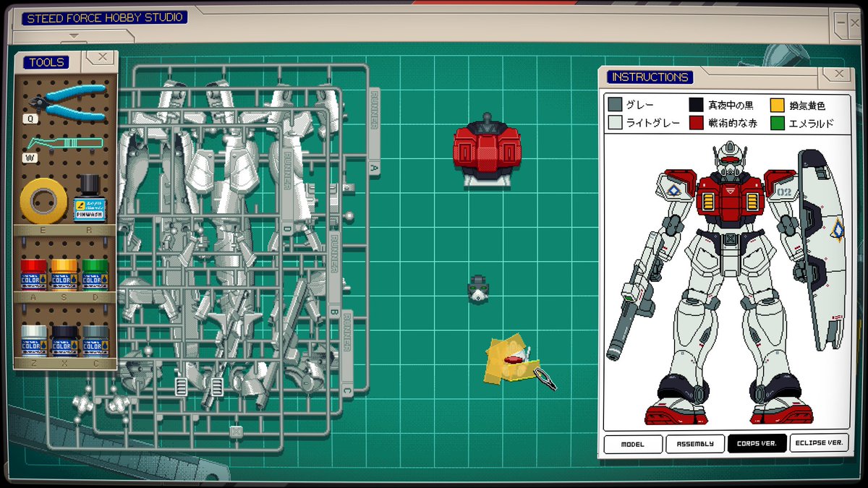
Task: Click the yellow 換気黄色 legend swatch
Action: click(x=778, y=105)
